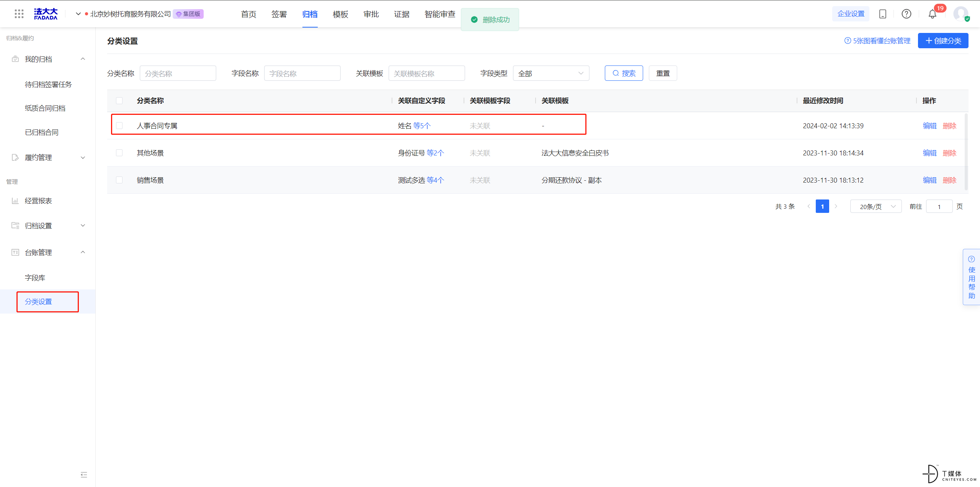Focus the 关联模板名称 input
980x487 pixels.
pyautogui.click(x=426, y=73)
